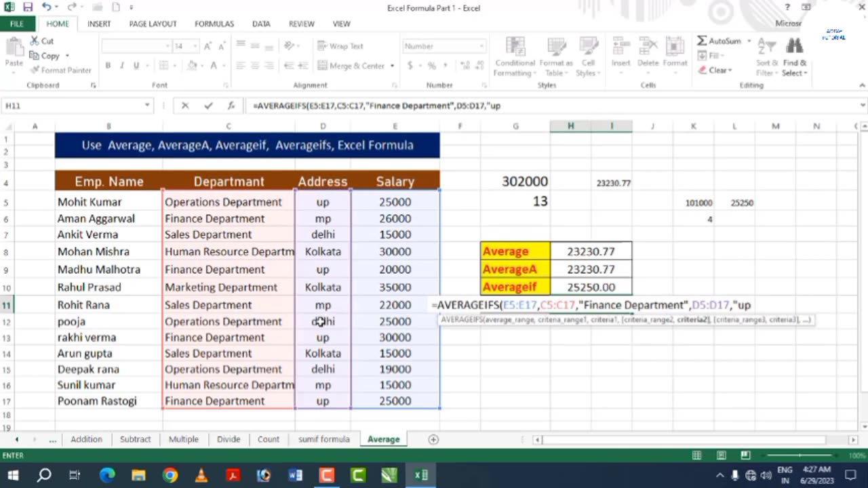Click the Insert cells button
Viewport: 868px width, 488px height.
point(620,53)
